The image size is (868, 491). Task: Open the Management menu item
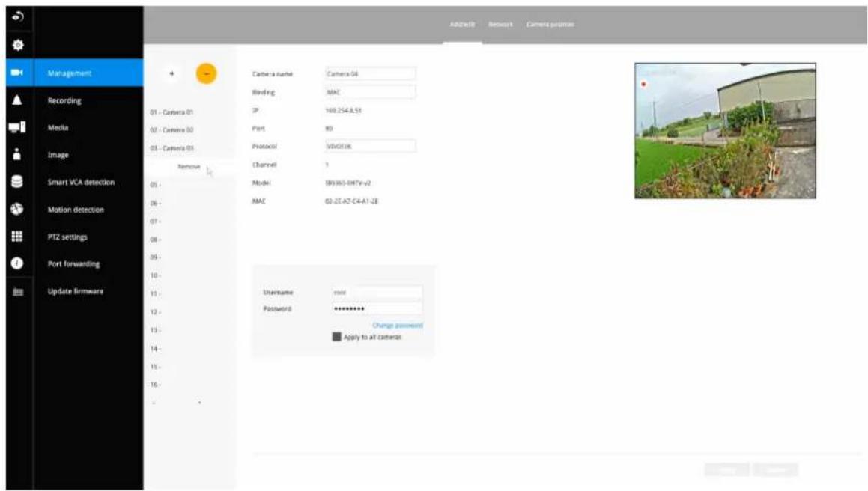pyautogui.click(x=88, y=73)
